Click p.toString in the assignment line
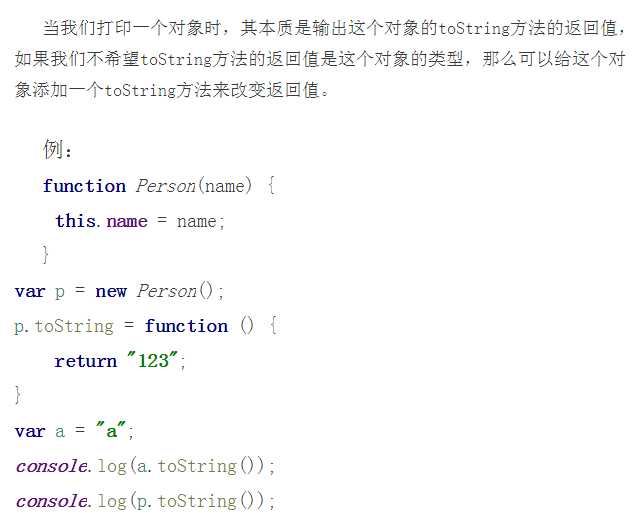This screenshot has width=635, height=513. coord(64,326)
